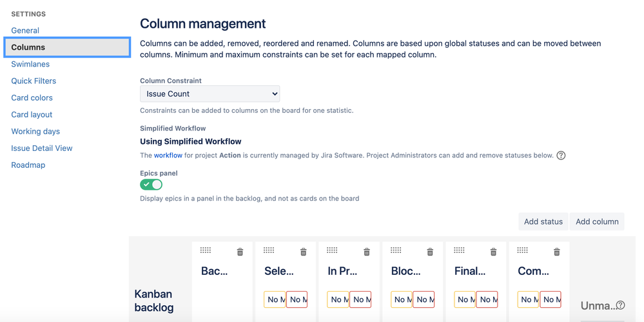Viewport: 644px width, 322px height.
Task: Click trash icon on Blocked column
Action: click(430, 252)
